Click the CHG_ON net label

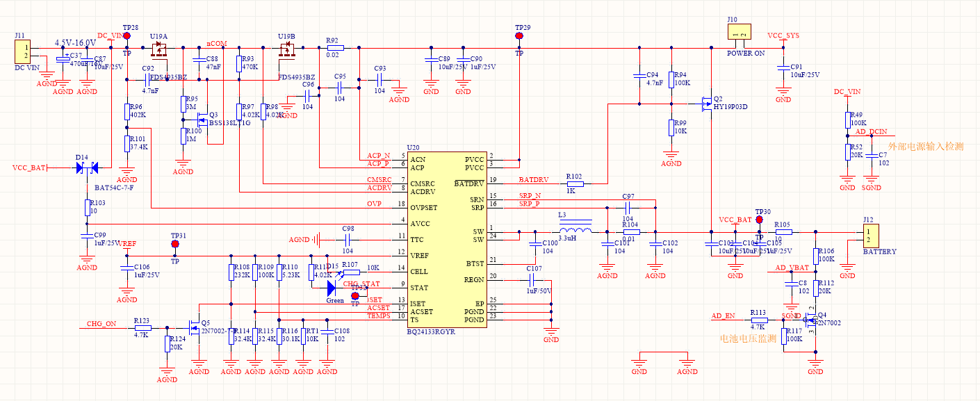[101, 324]
